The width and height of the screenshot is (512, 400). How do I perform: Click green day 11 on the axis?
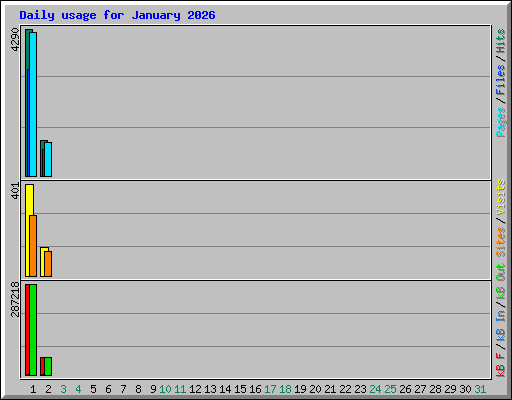(180, 389)
